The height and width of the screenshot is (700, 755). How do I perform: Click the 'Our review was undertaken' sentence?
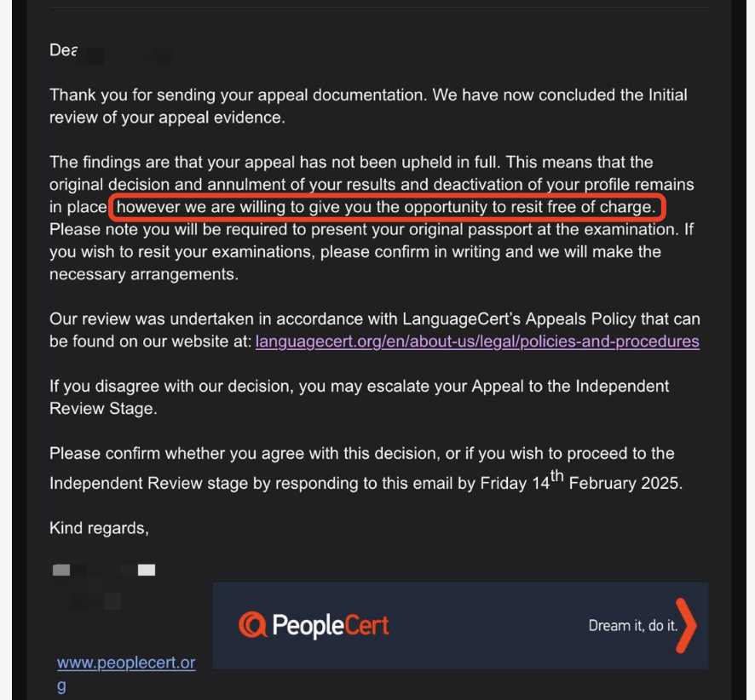pyautogui.click(x=375, y=330)
